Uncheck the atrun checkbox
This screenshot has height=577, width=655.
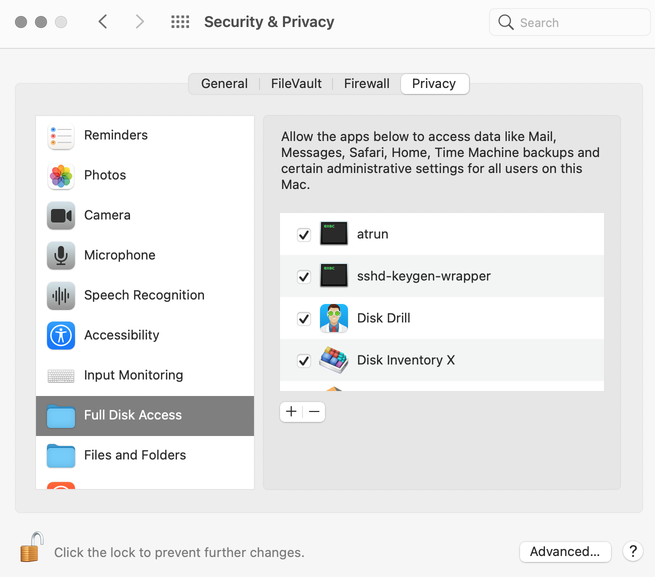(304, 235)
